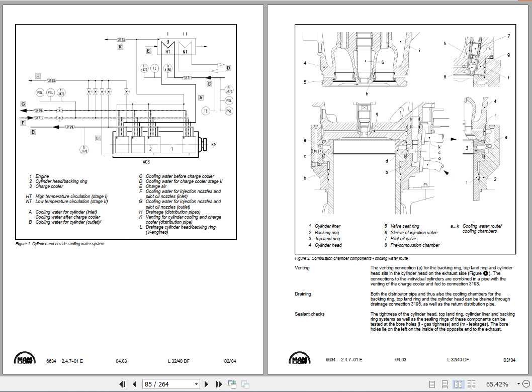Screen dimensions: 532x392
Task: Click the L 32/40 DF footer text
Action: tap(458, 360)
